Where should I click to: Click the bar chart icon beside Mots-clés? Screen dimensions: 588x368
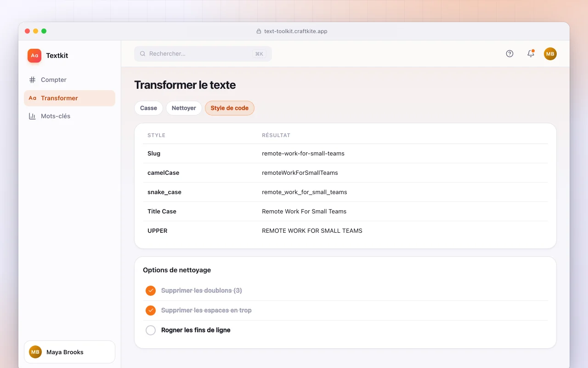[x=32, y=116]
